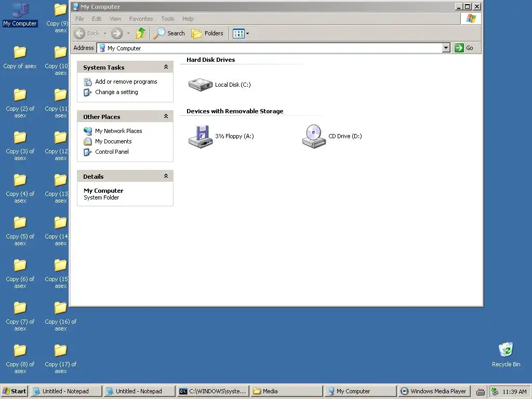Open the Favorites menu

click(141, 19)
